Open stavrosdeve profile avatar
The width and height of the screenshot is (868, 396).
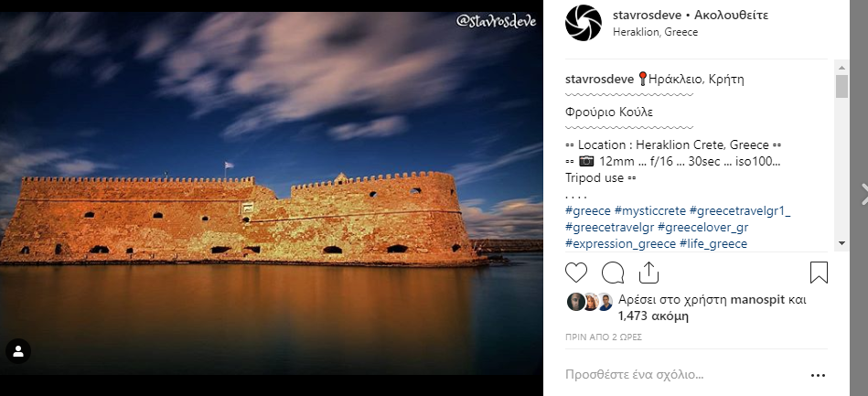[583, 23]
